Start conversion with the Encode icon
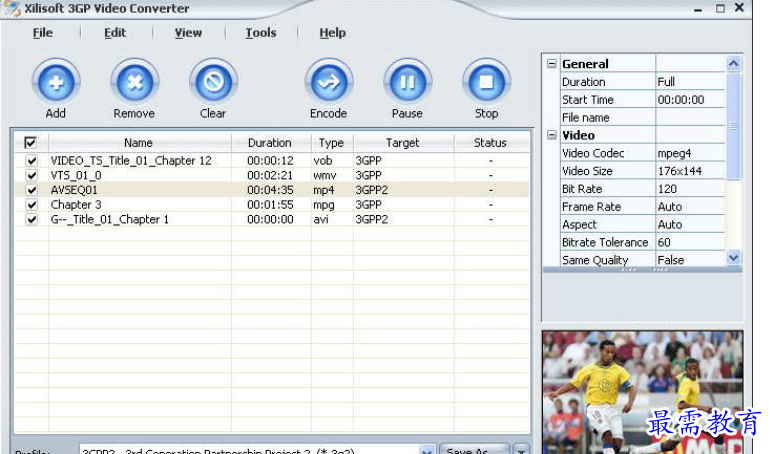The height and width of the screenshot is (454, 770). 329,82
